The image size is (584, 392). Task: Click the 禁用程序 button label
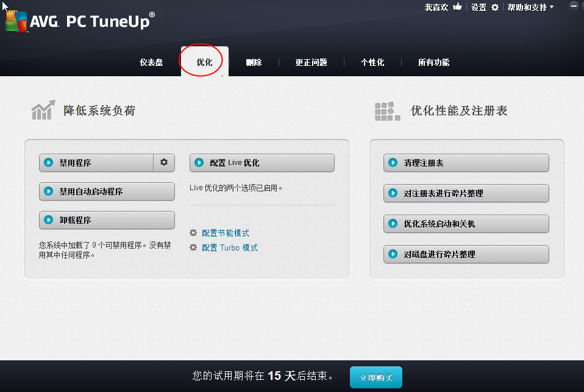pos(75,163)
